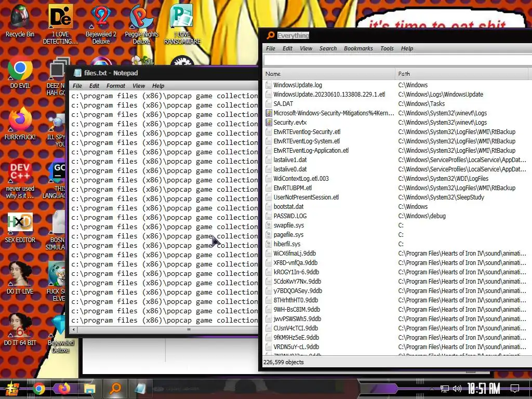Launch Peggle Nights Deluxe desktop shortcut
The height and width of the screenshot is (399, 532).
point(141,24)
